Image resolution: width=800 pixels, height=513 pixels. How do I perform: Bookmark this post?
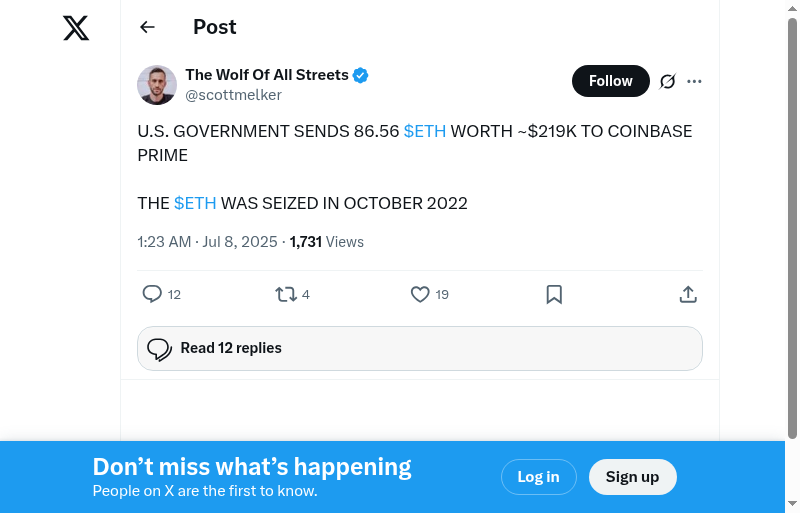(554, 294)
